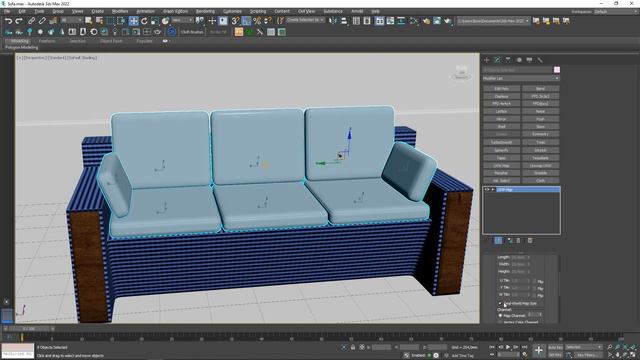Click the time slider handle
The height and width of the screenshot is (360, 640).
pyautogui.click(x=29, y=329)
